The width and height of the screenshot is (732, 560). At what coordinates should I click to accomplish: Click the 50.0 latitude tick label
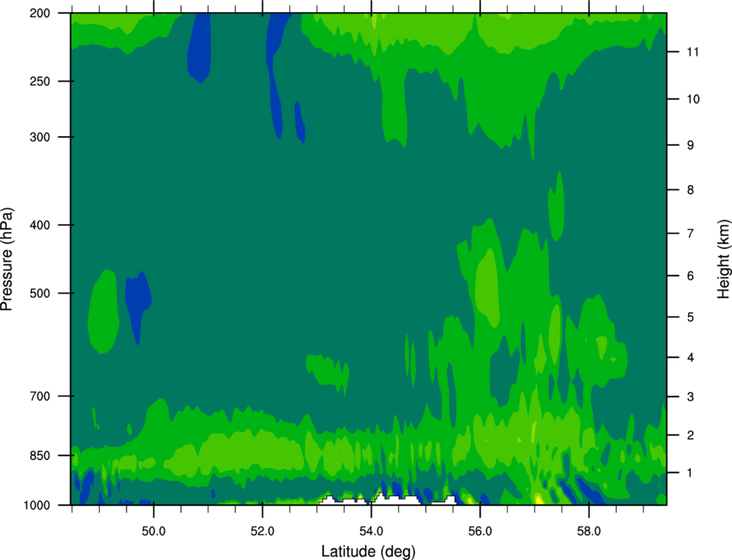click(x=153, y=532)
